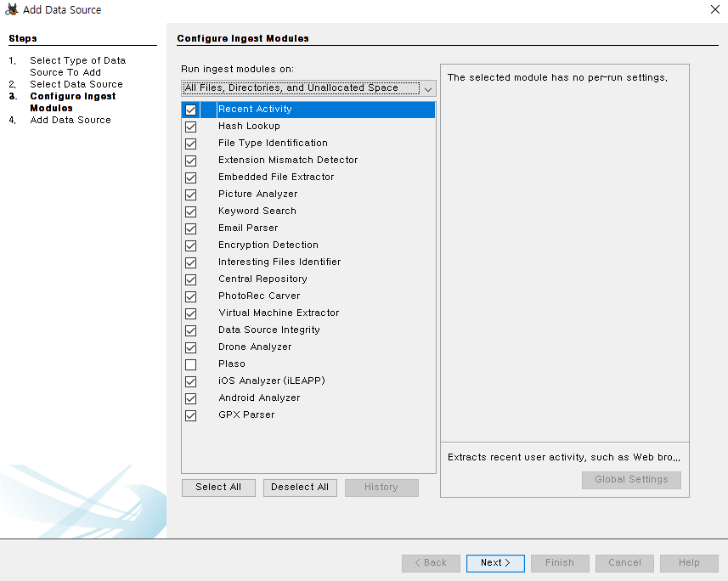728x581 pixels.
Task: Select PhotoRec Carver module name
Action: 259,296
